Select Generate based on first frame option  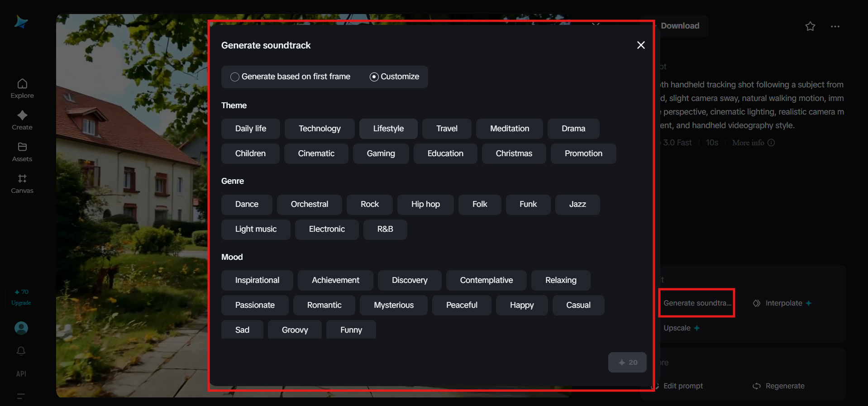pos(235,77)
